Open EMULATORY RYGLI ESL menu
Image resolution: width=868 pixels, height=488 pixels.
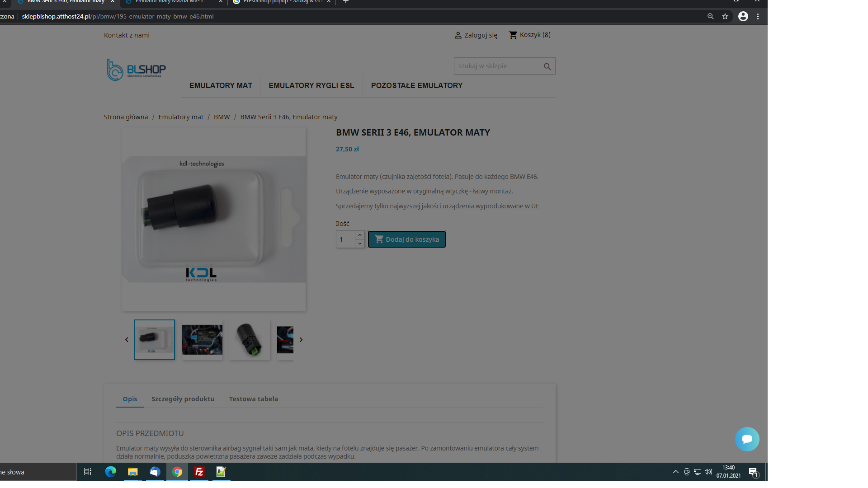(x=311, y=85)
